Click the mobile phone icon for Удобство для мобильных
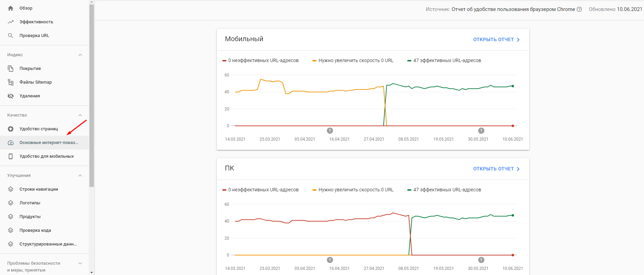 pyautogui.click(x=11, y=156)
